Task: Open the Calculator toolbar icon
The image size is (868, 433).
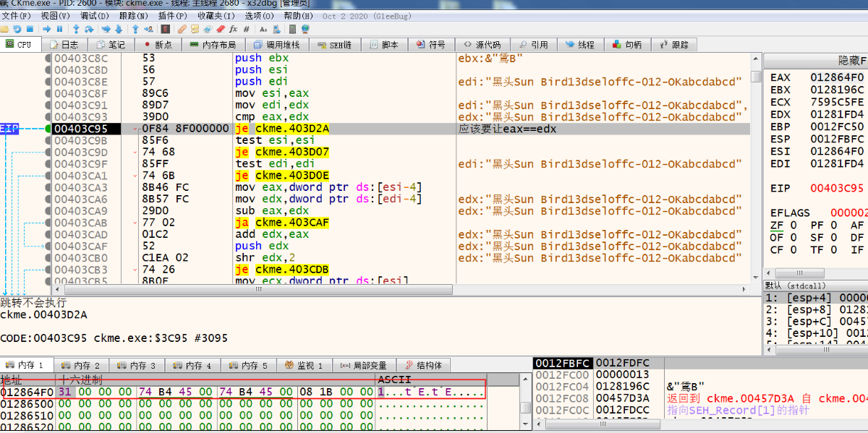Action: tap(292, 29)
